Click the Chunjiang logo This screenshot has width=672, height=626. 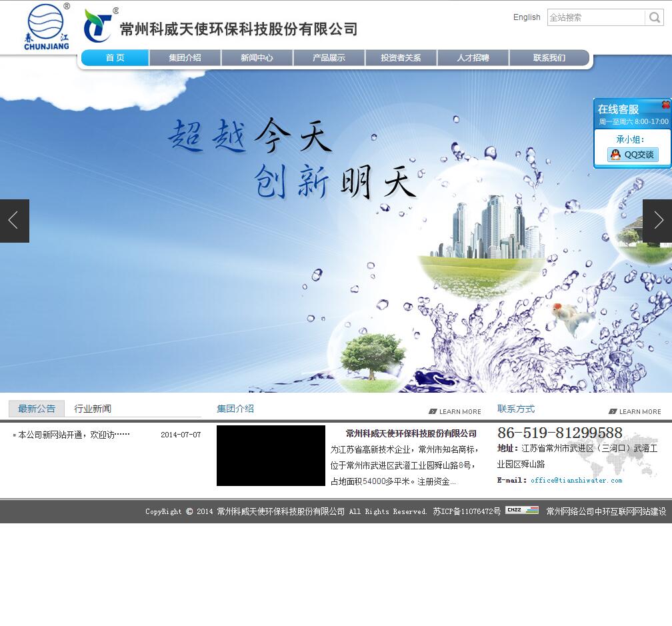pyautogui.click(x=47, y=27)
